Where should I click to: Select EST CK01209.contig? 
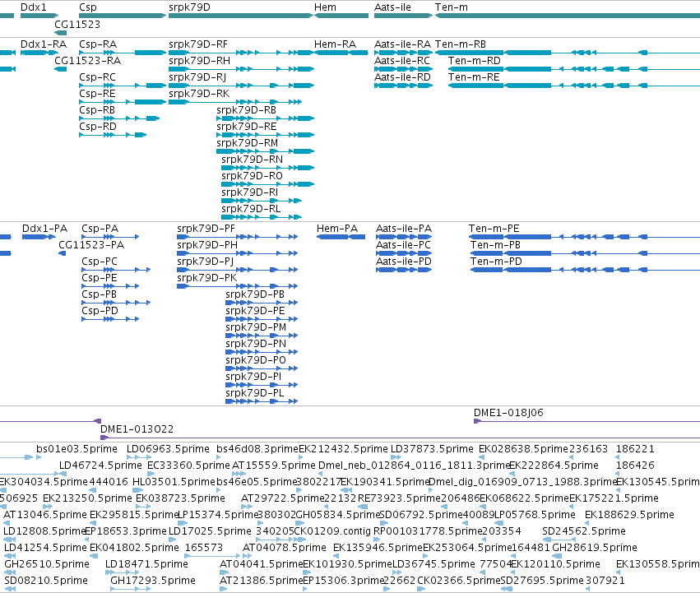(332, 531)
